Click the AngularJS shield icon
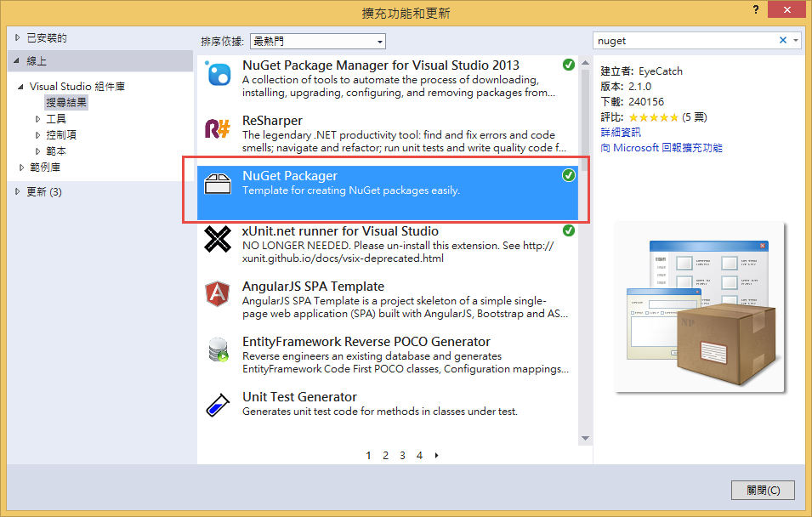 click(x=218, y=293)
